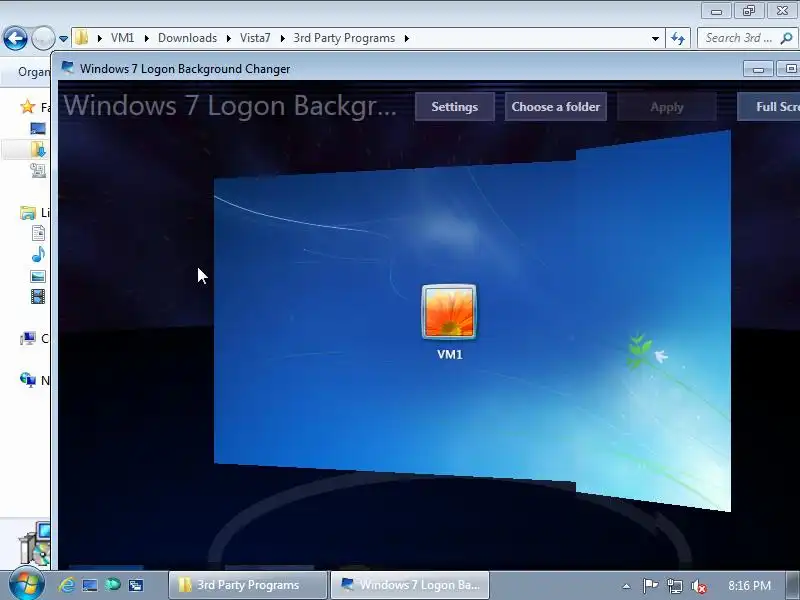The image size is (800, 600).
Task: Open Settings in Logon Background Changer
Action: [x=455, y=107]
